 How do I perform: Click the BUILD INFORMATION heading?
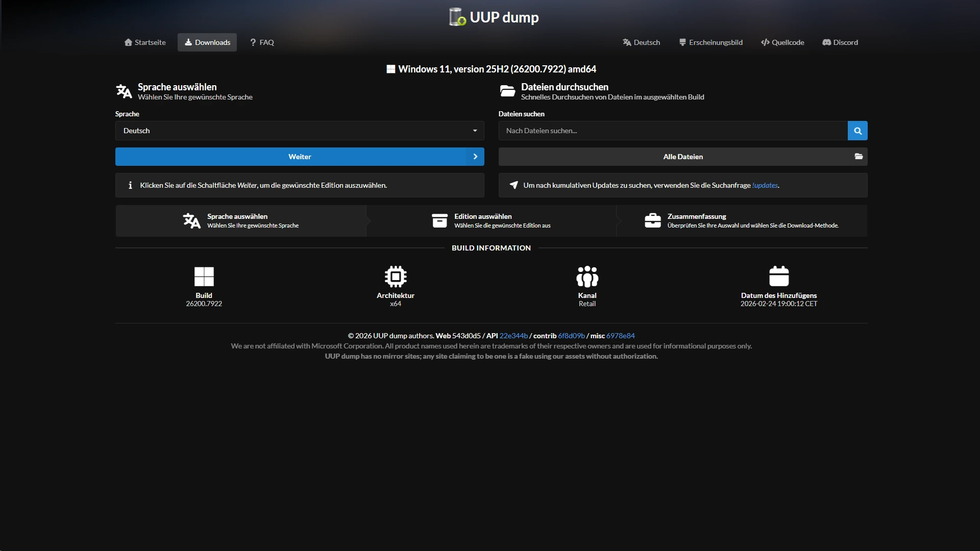point(491,248)
